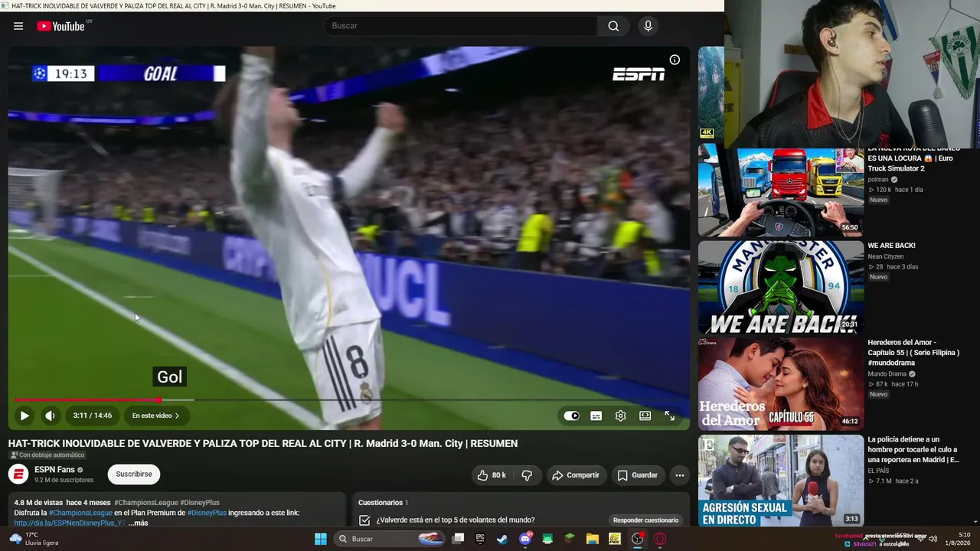The height and width of the screenshot is (551, 980).
Task: Visit the polman channel
Action: [x=878, y=179]
